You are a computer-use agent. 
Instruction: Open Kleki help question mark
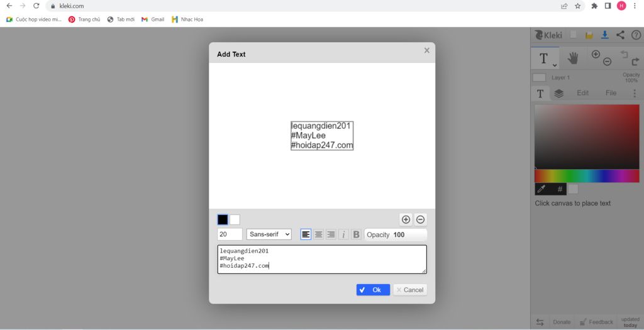click(636, 35)
